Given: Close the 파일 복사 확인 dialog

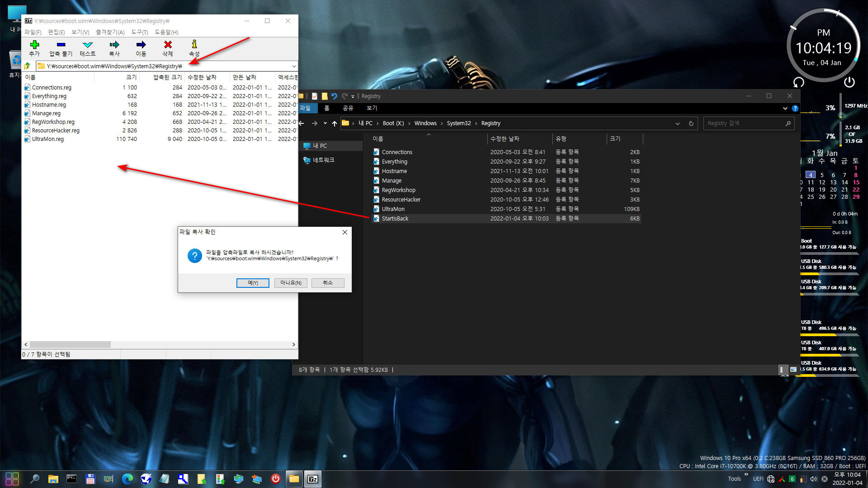Looking at the screenshot, I should click(345, 232).
